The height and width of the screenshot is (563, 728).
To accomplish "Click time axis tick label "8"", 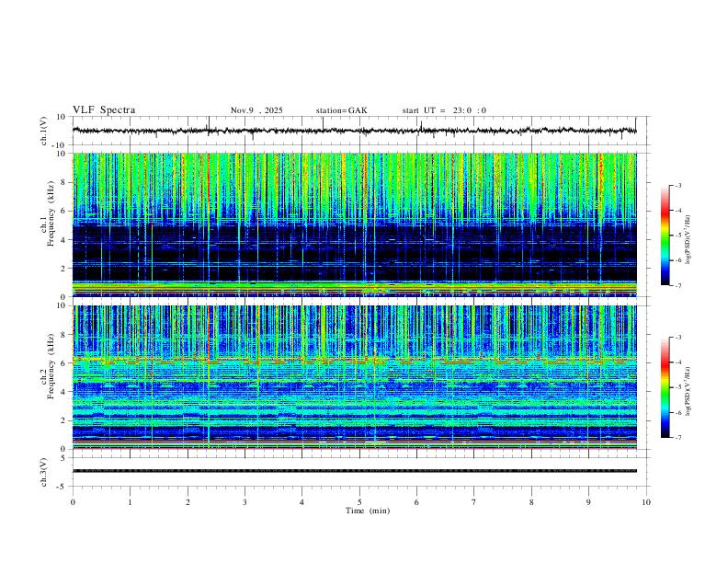I will coord(531,502).
